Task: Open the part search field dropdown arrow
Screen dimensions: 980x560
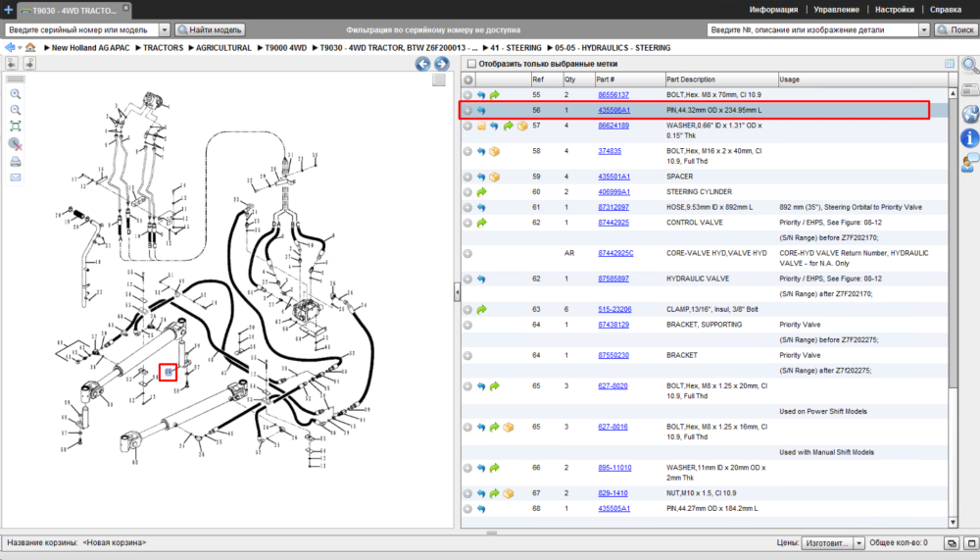Action: [924, 29]
